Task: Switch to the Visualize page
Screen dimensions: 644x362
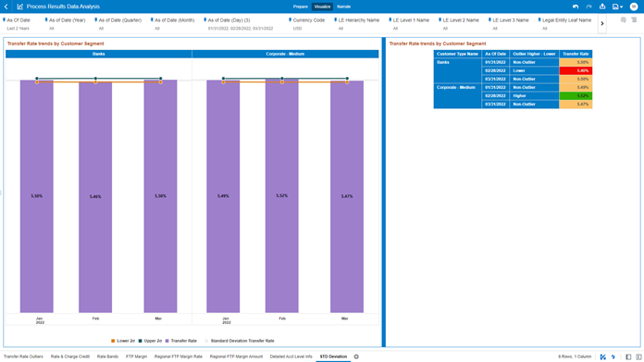Action: pos(322,6)
